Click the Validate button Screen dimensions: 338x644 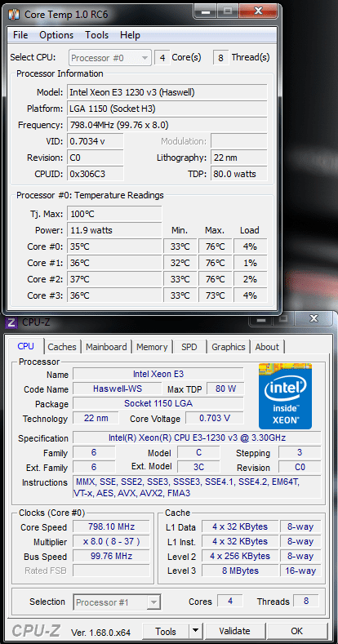pos(234,631)
